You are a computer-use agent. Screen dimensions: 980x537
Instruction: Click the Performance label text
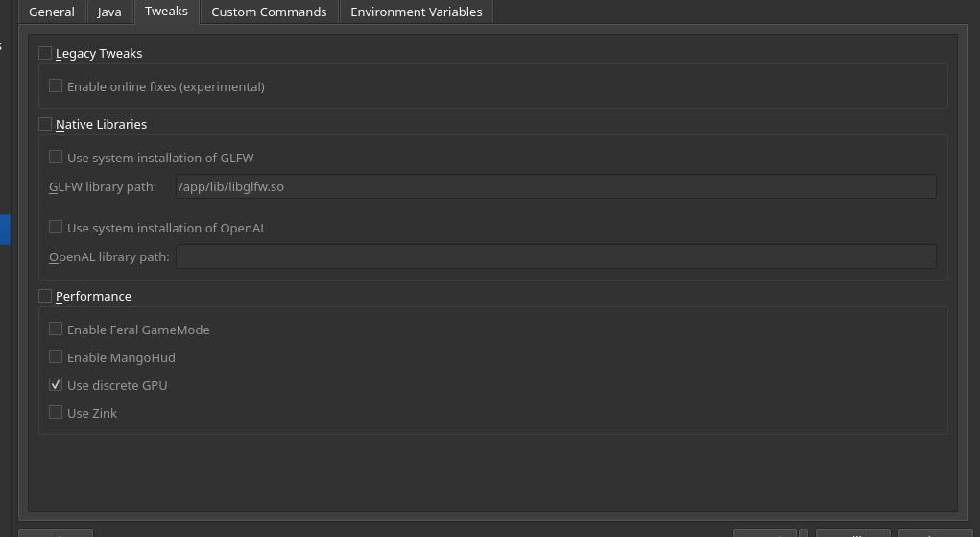[x=94, y=297]
